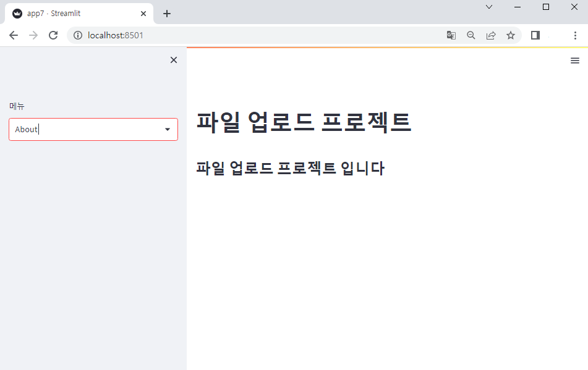Screen dimensions: 588x370
Task: Go forward to next page
Action: pyautogui.click(x=33, y=35)
